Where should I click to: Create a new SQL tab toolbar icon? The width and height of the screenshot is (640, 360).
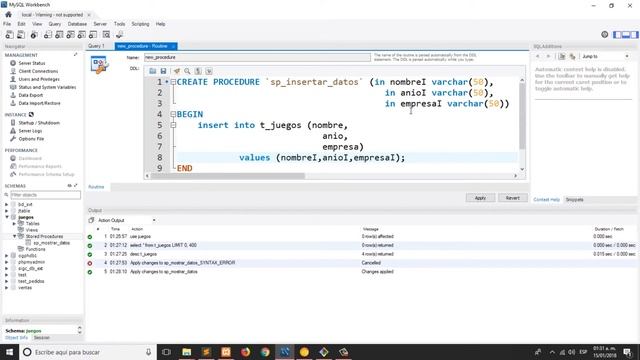[9, 35]
